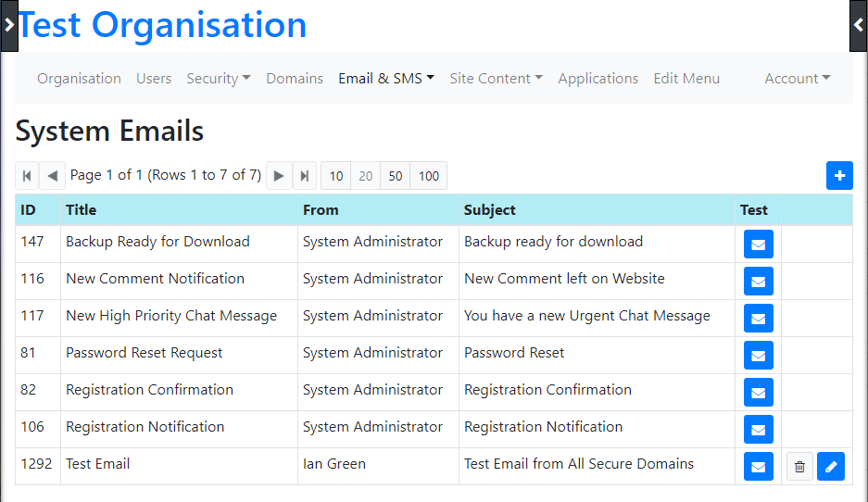Open the Site Content dropdown
The image size is (868, 502).
tap(496, 79)
